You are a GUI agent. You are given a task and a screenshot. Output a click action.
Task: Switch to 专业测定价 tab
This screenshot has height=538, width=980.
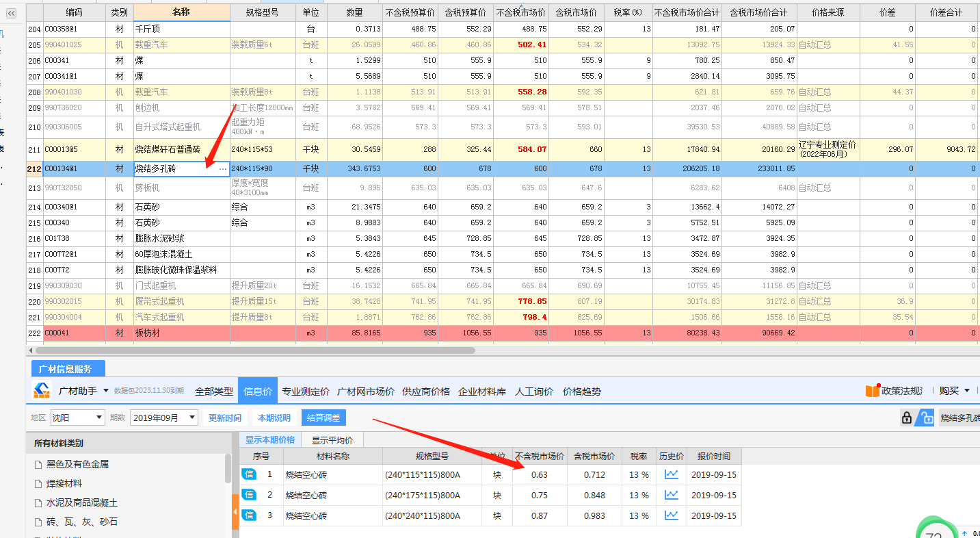pos(306,392)
